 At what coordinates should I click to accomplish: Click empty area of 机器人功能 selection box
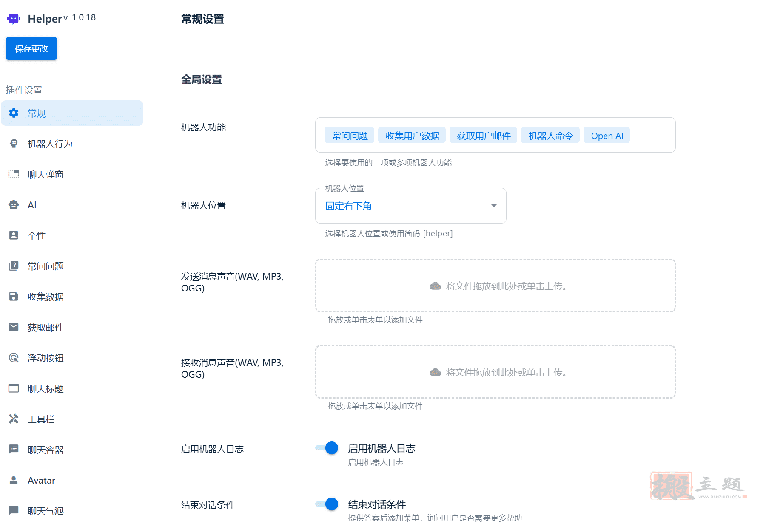[652, 135]
